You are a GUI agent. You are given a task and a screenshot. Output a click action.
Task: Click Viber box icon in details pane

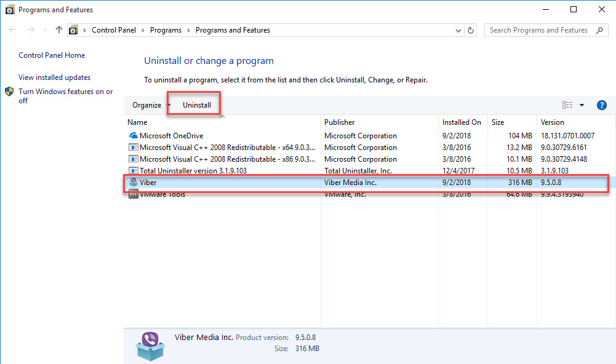tap(150, 346)
